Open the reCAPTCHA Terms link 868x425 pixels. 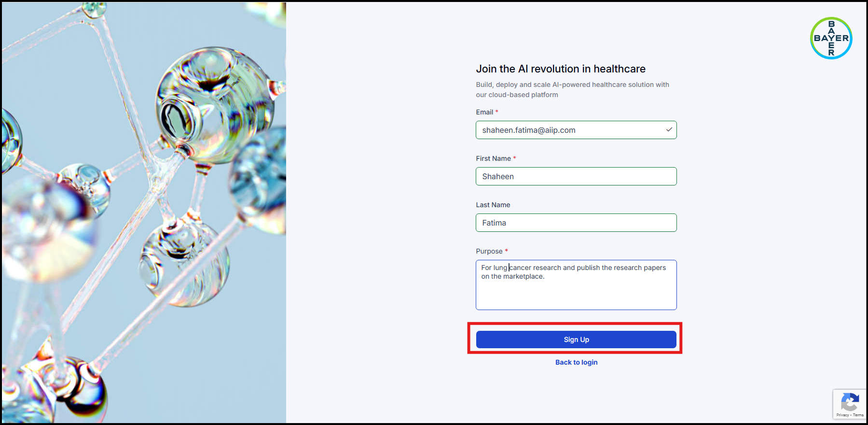click(x=858, y=415)
